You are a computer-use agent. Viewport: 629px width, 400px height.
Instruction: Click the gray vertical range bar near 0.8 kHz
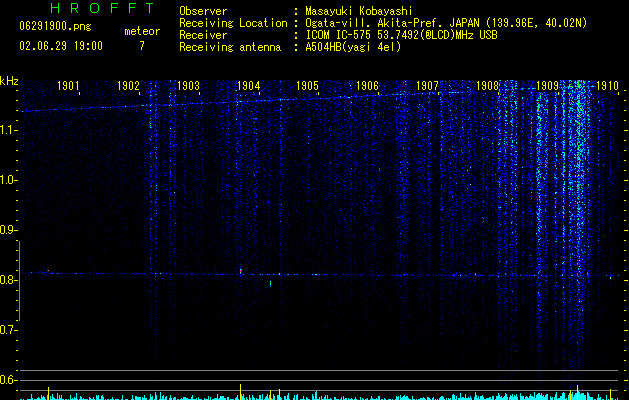point(19,280)
